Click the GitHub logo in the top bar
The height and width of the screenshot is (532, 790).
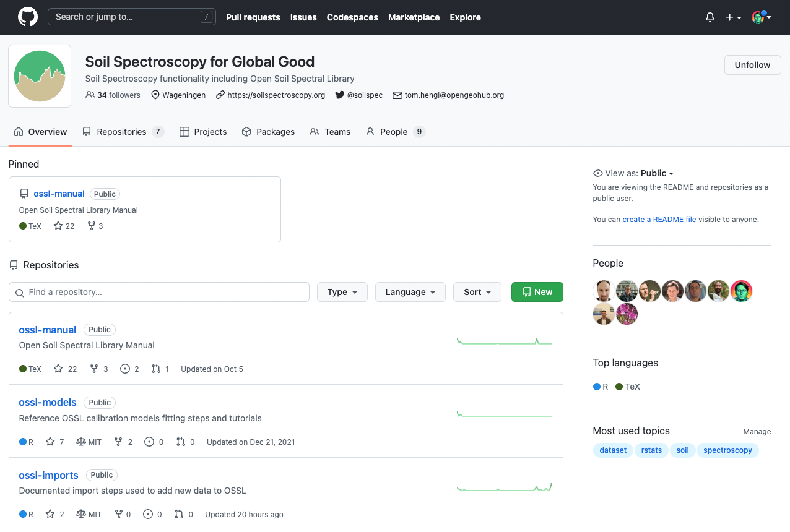[27, 17]
